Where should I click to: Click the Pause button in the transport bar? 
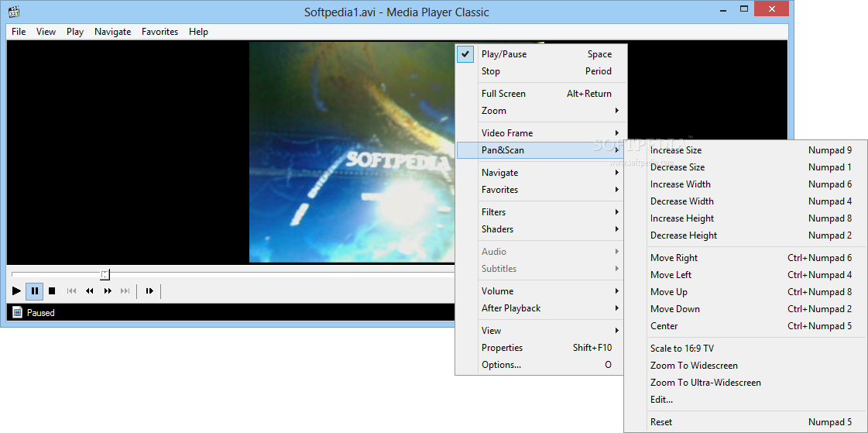(34, 290)
